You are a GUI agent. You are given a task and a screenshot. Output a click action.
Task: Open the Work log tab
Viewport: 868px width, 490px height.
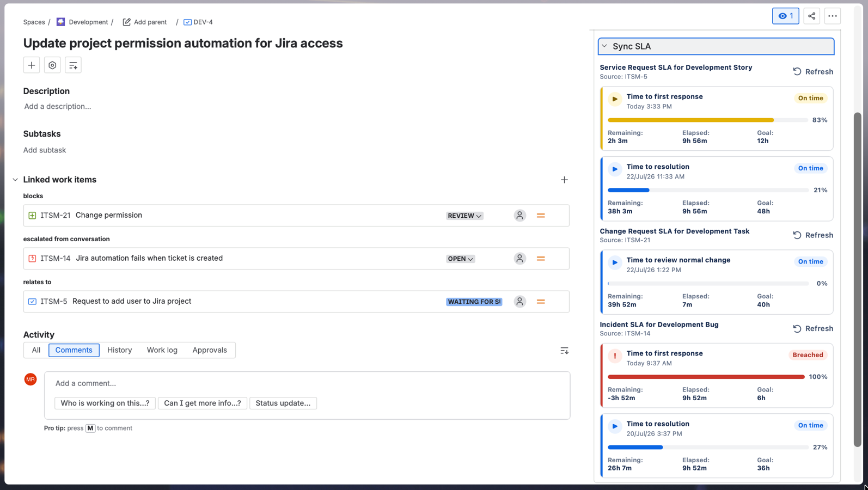pos(162,350)
